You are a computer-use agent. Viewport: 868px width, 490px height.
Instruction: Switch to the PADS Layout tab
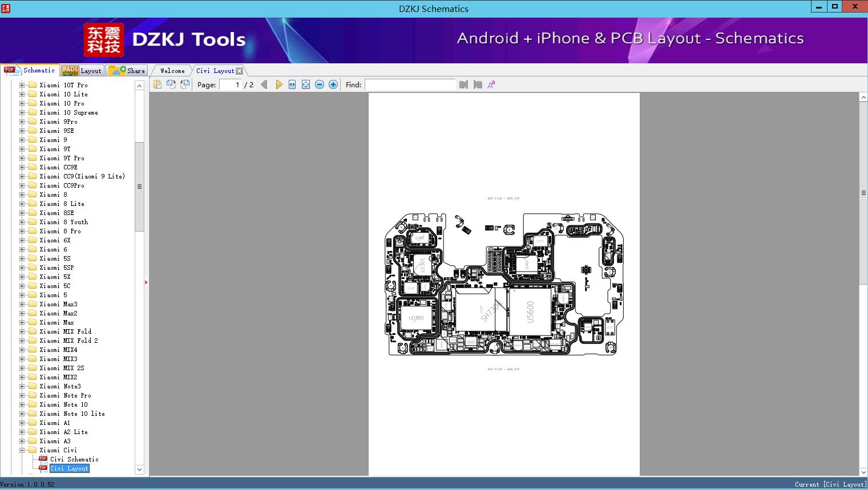pos(82,70)
